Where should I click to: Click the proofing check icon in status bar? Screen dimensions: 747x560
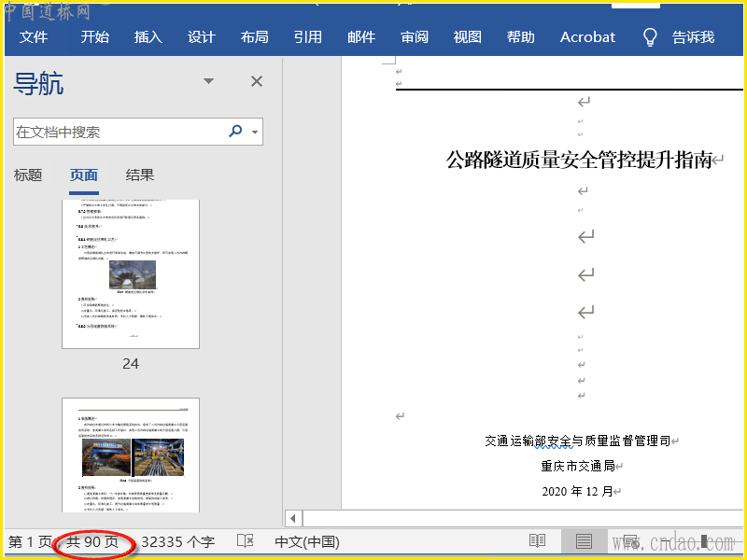coord(246,541)
